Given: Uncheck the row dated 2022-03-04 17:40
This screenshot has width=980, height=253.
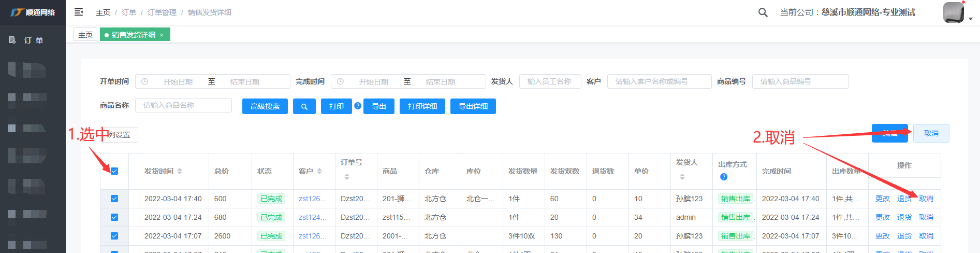Looking at the screenshot, I should pyautogui.click(x=114, y=199).
